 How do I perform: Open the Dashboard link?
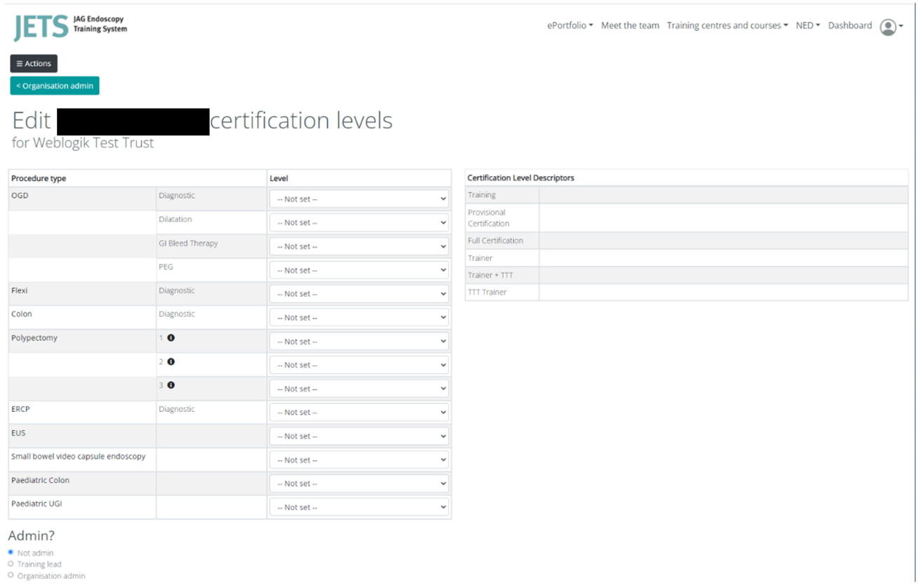coord(849,26)
